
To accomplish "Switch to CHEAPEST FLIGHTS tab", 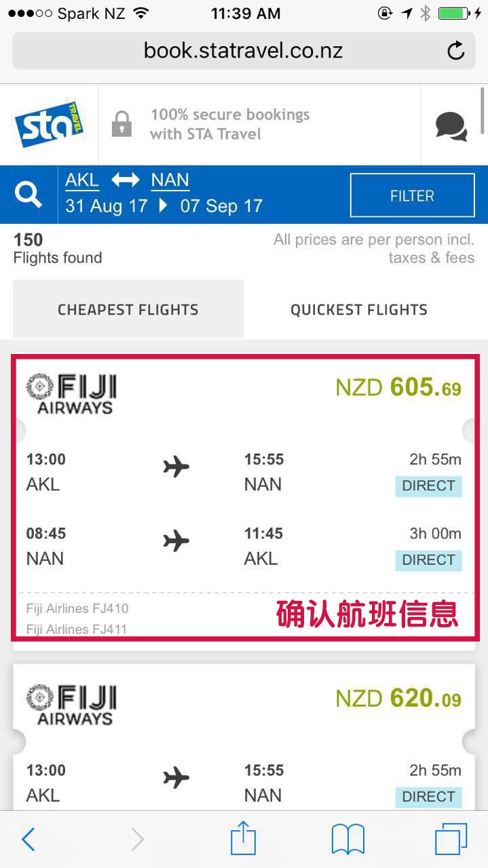I will click(x=128, y=309).
